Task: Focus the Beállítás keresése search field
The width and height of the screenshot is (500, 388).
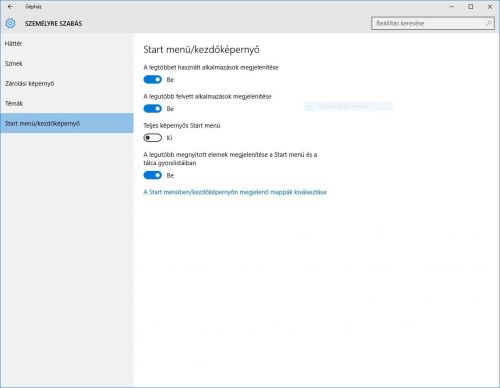Action: coord(433,23)
